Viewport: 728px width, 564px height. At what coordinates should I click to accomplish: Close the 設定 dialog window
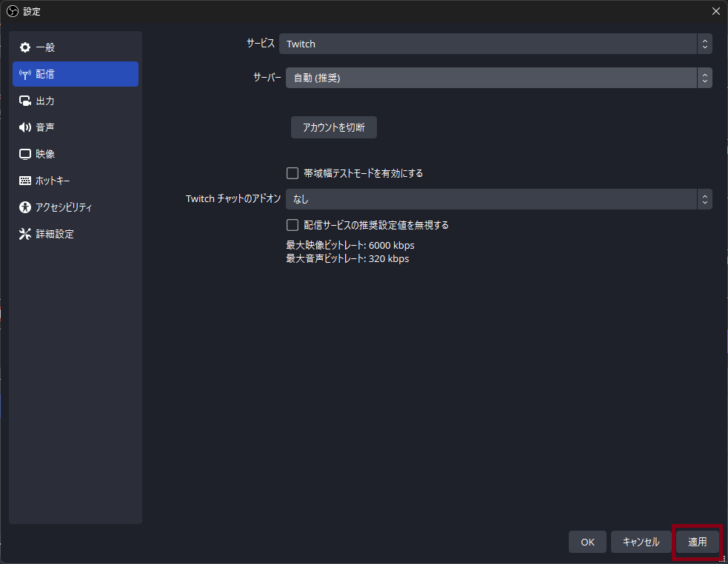click(x=715, y=11)
